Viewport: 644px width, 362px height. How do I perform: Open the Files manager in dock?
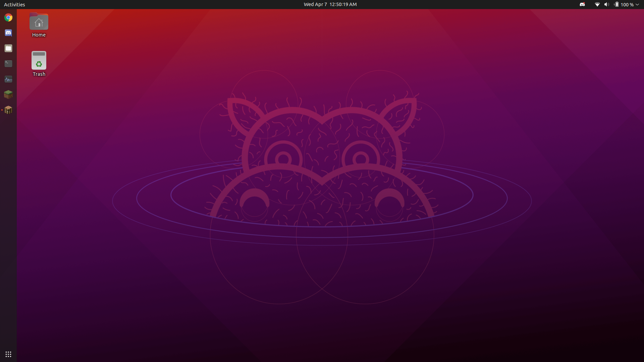(8, 48)
